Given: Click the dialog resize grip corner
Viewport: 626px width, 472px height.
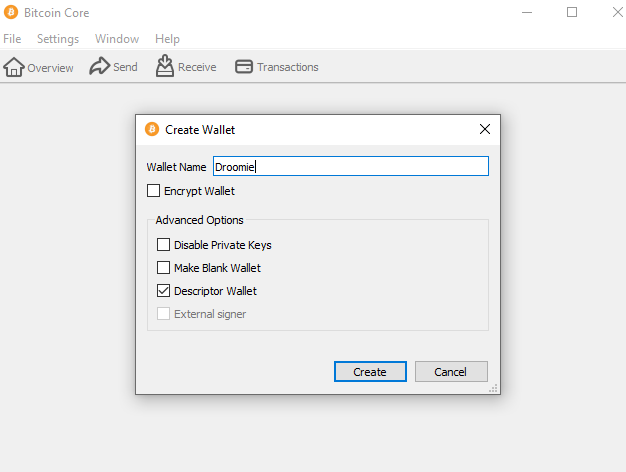Looking at the screenshot, I should [x=493, y=389].
